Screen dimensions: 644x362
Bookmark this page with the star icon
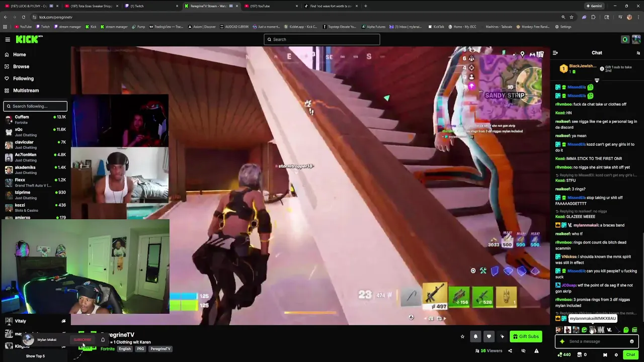pyautogui.click(x=572, y=17)
